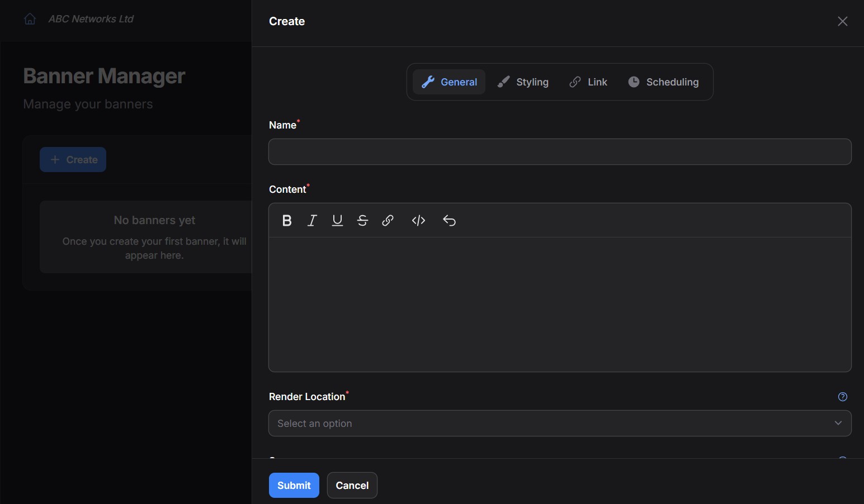Viewport: 864px width, 504px height.
Task: Undo the last edit in Content editor
Action: coord(449,221)
